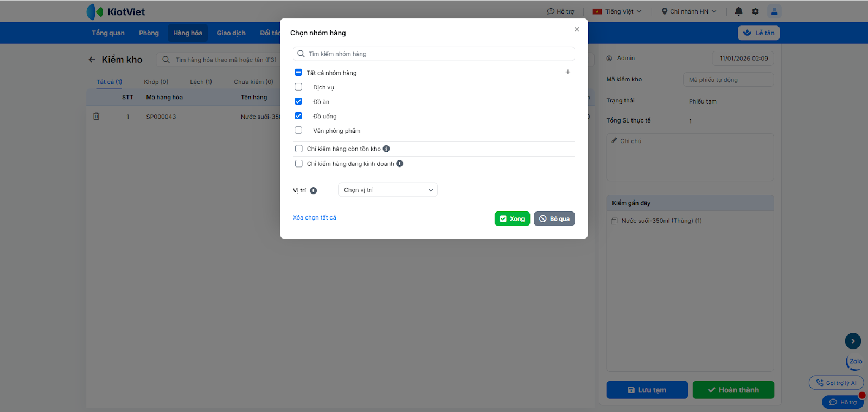
Task: Click the Mã phiếu tự động field
Action: 729,80
